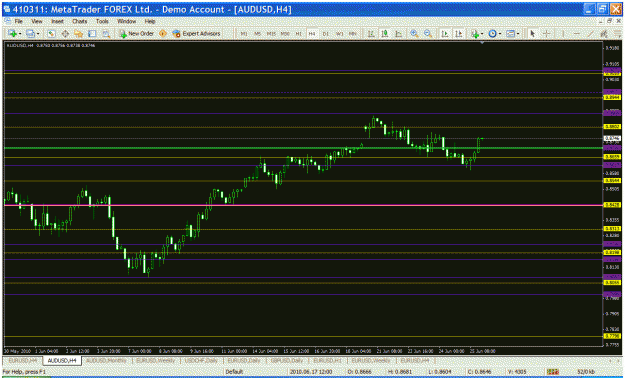This screenshot has width=625, height=378.
Task: Expand the Templates dropdown arrow
Action: pos(518,34)
